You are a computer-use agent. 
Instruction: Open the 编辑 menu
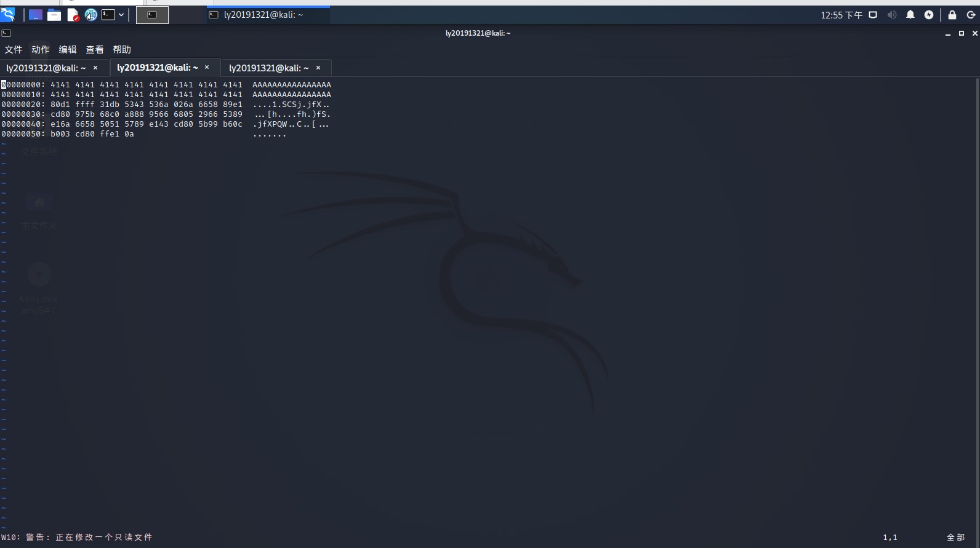click(68, 50)
